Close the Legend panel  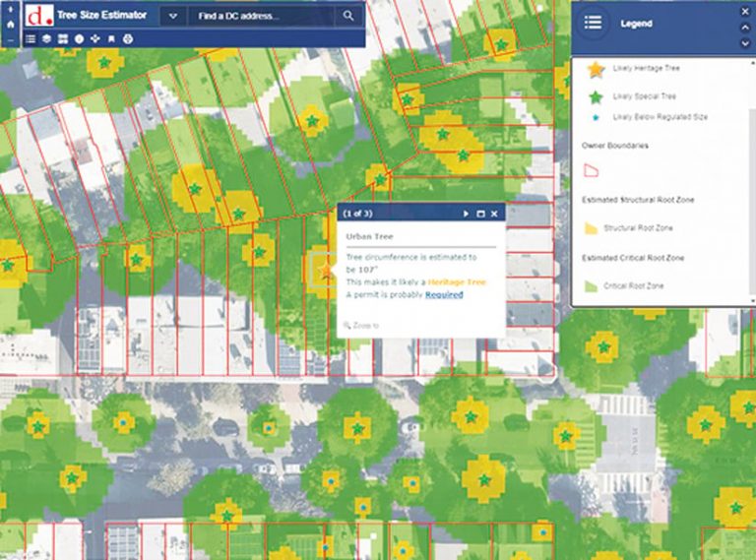point(745,12)
